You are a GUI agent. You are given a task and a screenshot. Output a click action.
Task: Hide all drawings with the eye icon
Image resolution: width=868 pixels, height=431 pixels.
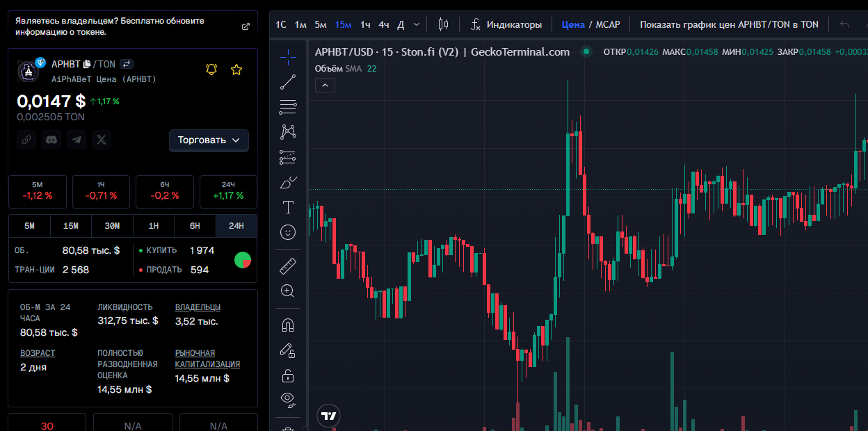click(288, 399)
